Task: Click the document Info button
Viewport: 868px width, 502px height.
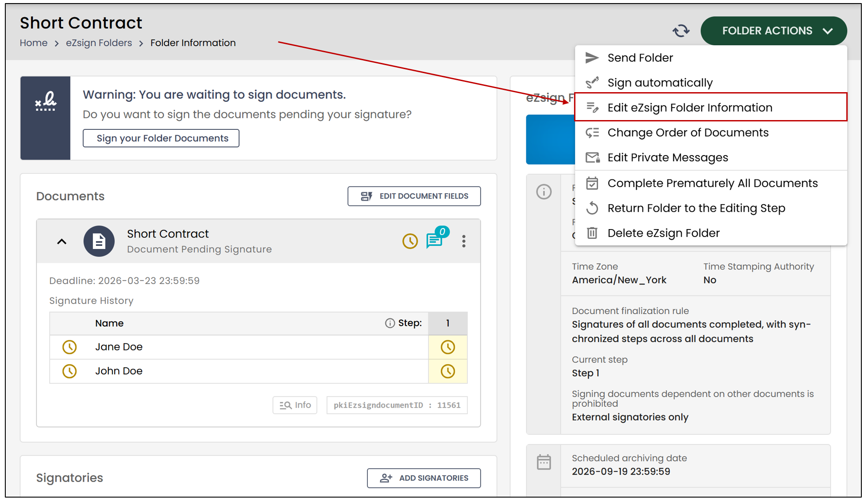Action: pyautogui.click(x=295, y=405)
